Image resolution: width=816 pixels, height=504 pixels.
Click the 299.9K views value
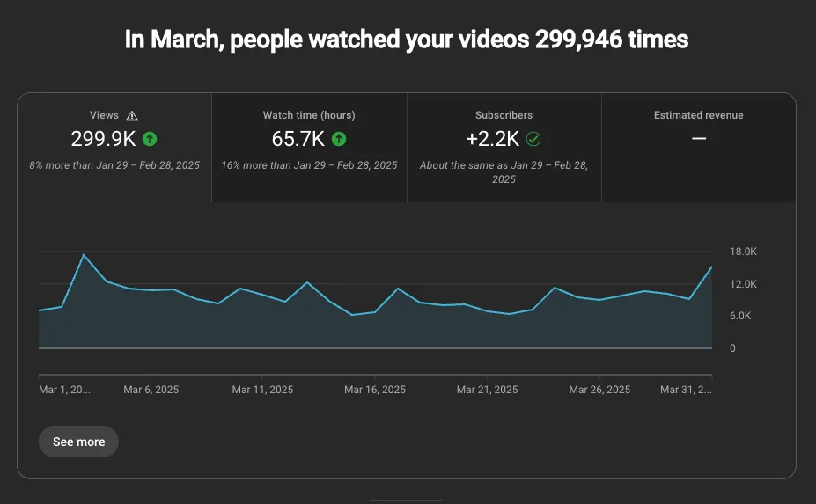pyautogui.click(x=103, y=139)
